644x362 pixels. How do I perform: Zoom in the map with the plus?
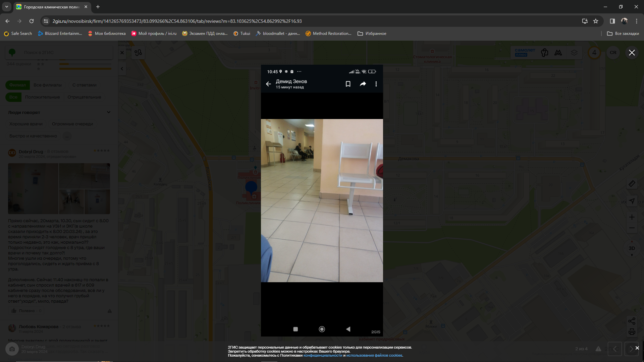(632, 217)
